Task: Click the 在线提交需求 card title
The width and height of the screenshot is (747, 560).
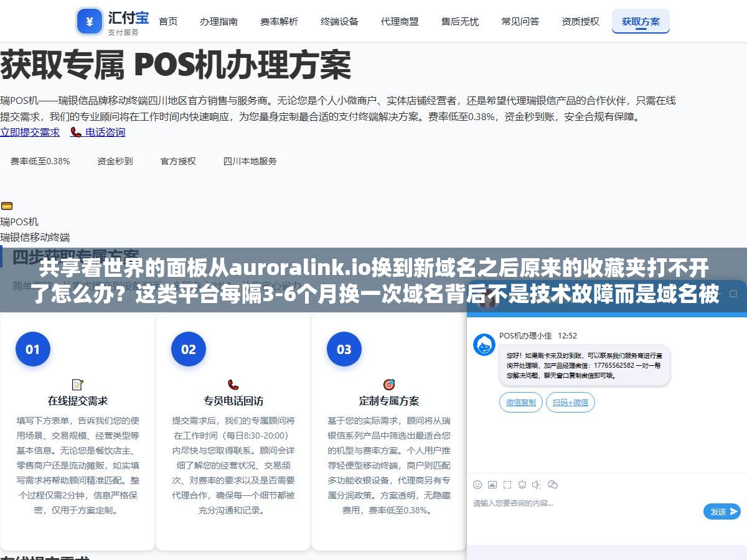Action: point(78,401)
